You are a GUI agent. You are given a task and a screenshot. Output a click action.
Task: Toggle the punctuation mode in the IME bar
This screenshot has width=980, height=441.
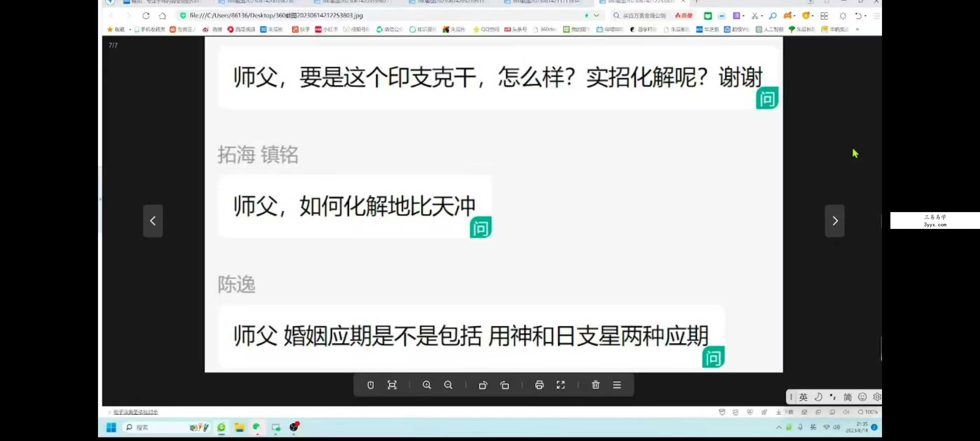point(833,397)
